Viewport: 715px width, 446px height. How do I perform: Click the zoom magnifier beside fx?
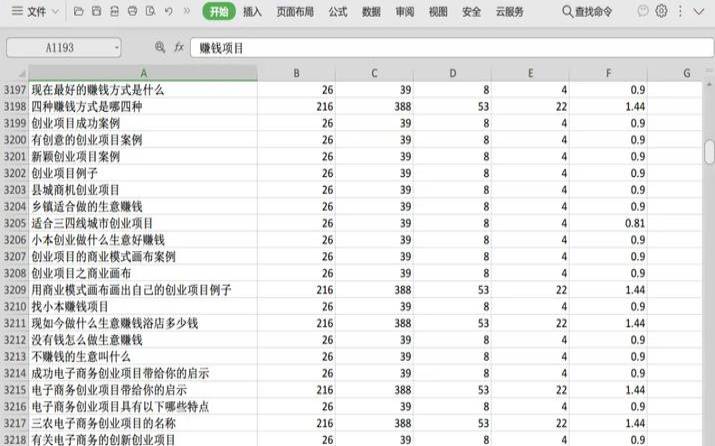point(160,48)
